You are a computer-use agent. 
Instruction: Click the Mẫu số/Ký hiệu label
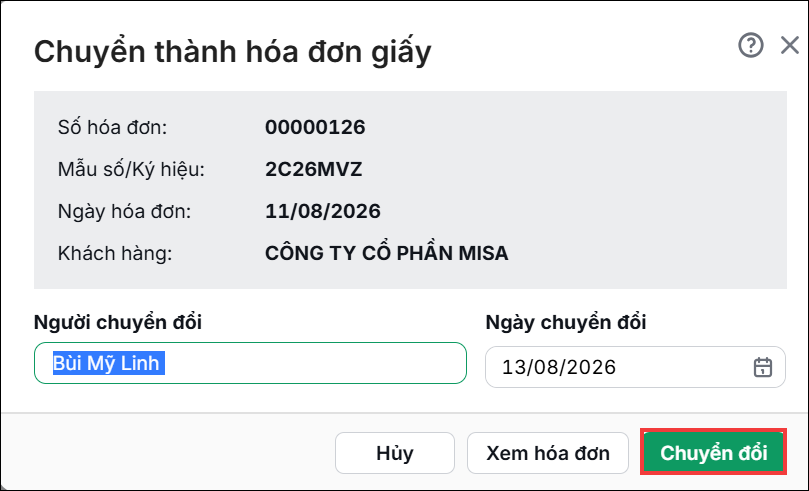tap(131, 169)
